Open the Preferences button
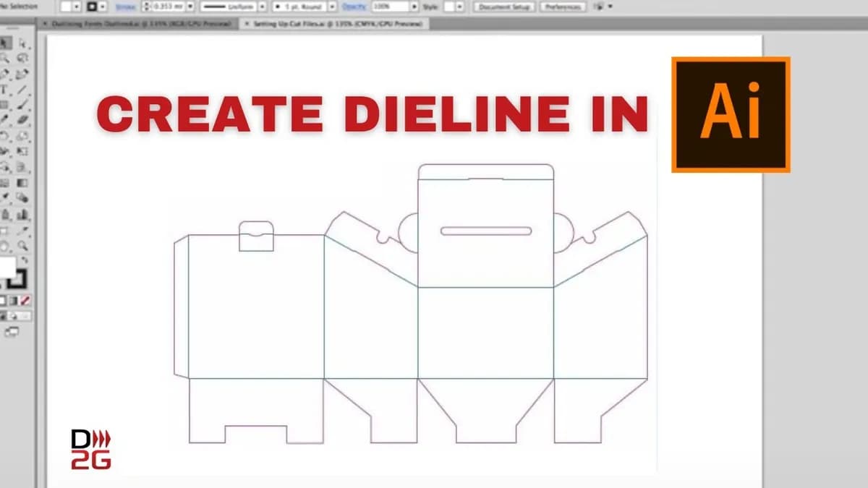 point(562,7)
